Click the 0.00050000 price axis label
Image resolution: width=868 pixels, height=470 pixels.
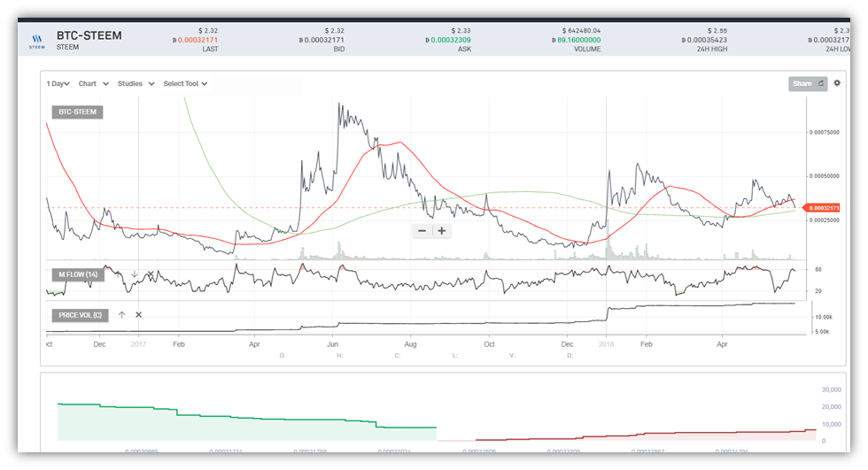(825, 176)
